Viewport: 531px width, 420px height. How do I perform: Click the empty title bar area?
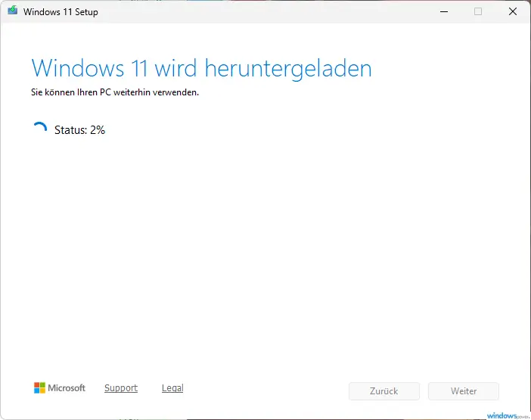[265, 12]
